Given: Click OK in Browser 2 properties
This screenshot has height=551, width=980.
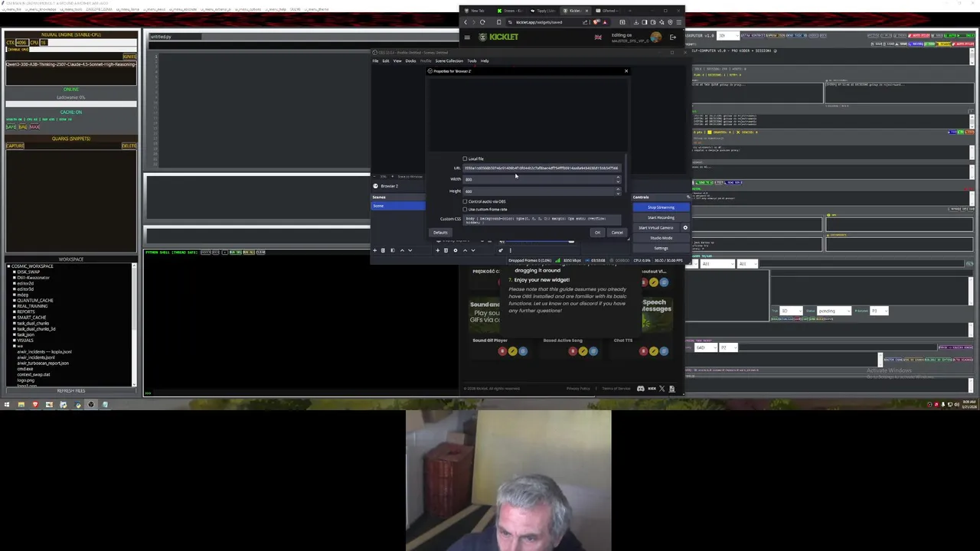Looking at the screenshot, I should [x=598, y=233].
